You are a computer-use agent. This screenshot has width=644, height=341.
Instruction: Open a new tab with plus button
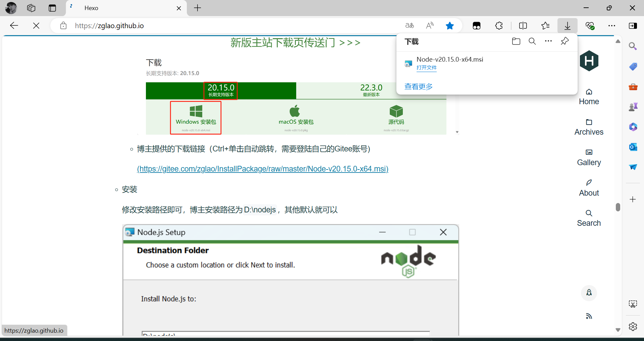pyautogui.click(x=198, y=8)
